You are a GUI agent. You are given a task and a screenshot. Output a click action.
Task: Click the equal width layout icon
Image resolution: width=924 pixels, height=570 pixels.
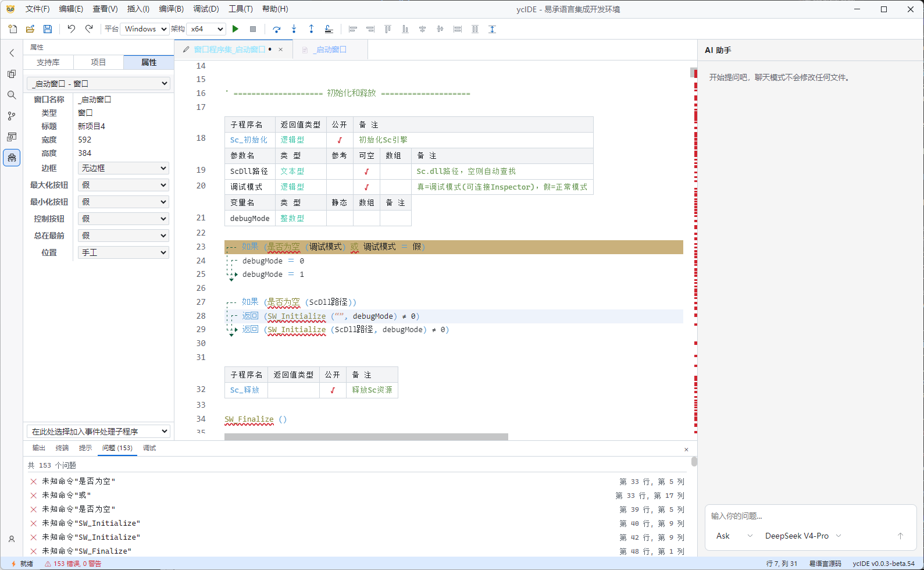click(458, 29)
